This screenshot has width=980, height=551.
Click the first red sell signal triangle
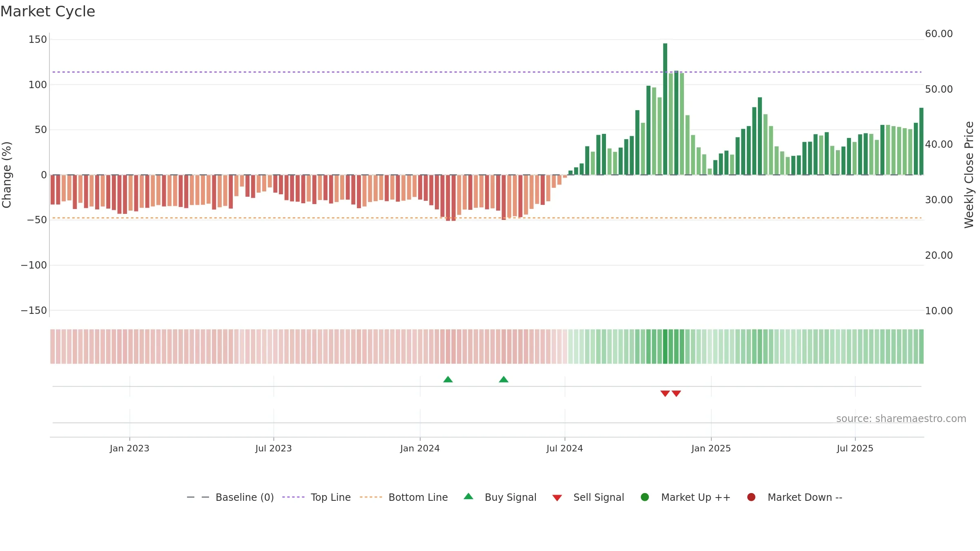point(665,393)
